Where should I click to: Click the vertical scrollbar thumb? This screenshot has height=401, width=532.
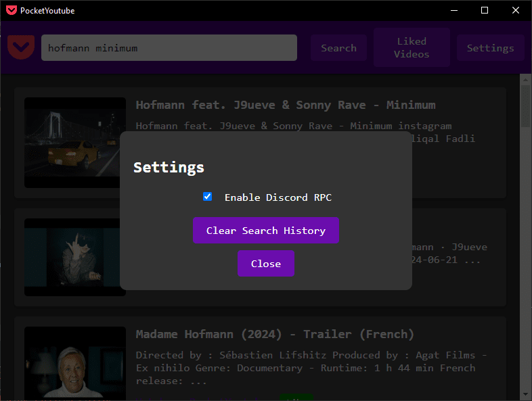[x=525, y=106]
